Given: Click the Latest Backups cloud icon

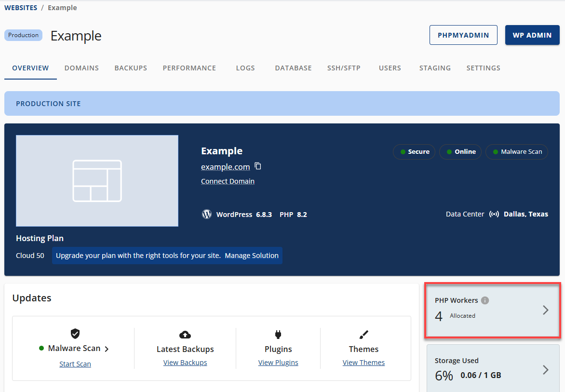Looking at the screenshot, I should pyautogui.click(x=185, y=334).
